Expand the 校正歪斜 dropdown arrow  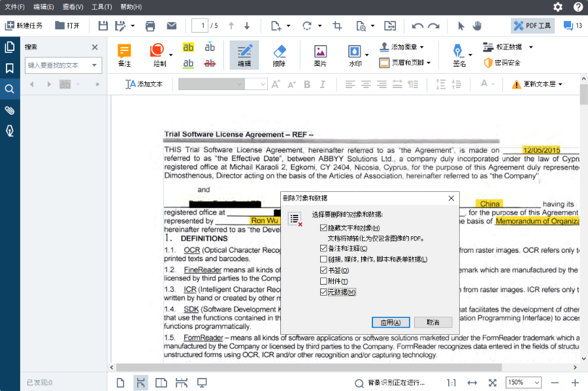(x=531, y=47)
